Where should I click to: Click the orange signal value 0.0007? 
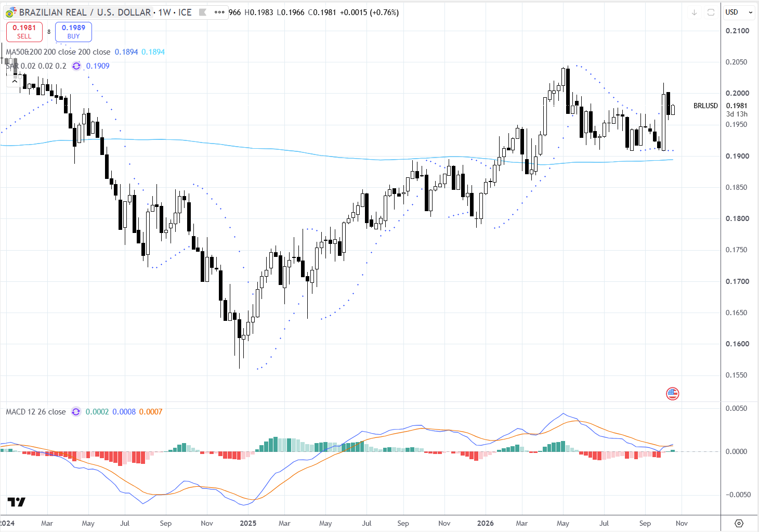coord(151,412)
